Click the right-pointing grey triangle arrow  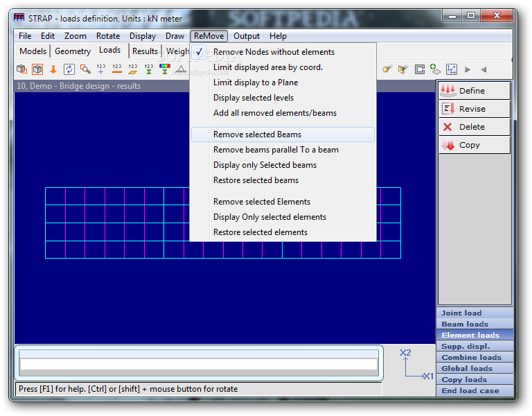pyautogui.click(x=468, y=69)
